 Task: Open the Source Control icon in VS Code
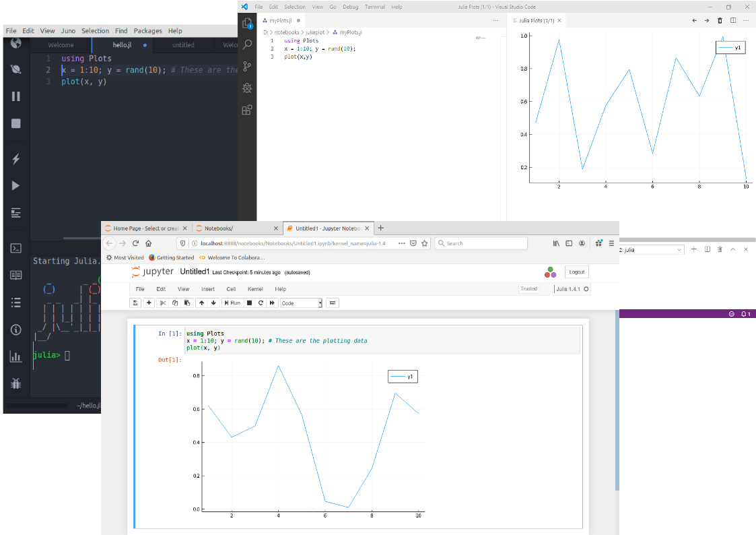tap(247, 66)
